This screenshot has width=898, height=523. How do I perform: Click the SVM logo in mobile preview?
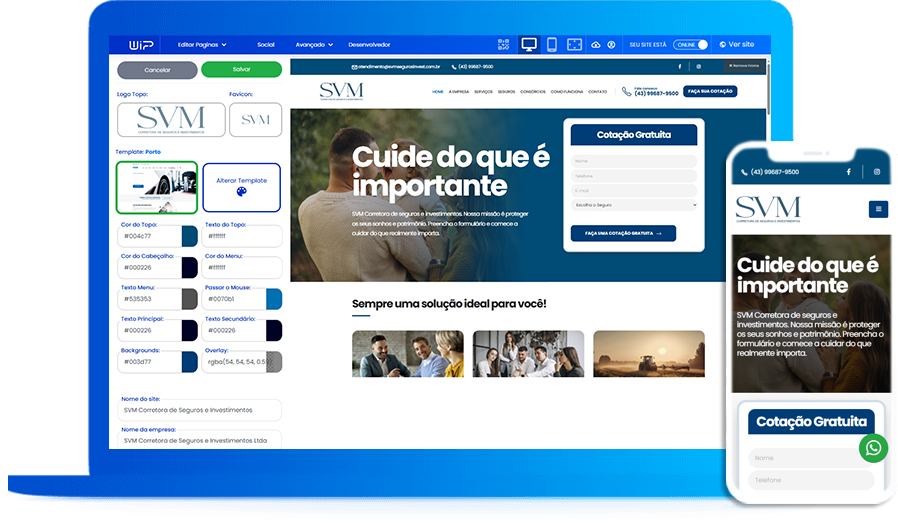(768, 209)
